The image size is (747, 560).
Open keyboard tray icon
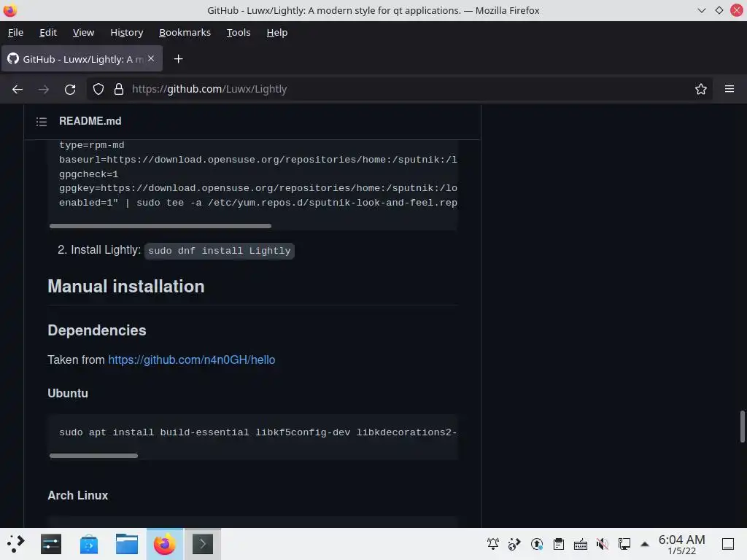point(580,544)
